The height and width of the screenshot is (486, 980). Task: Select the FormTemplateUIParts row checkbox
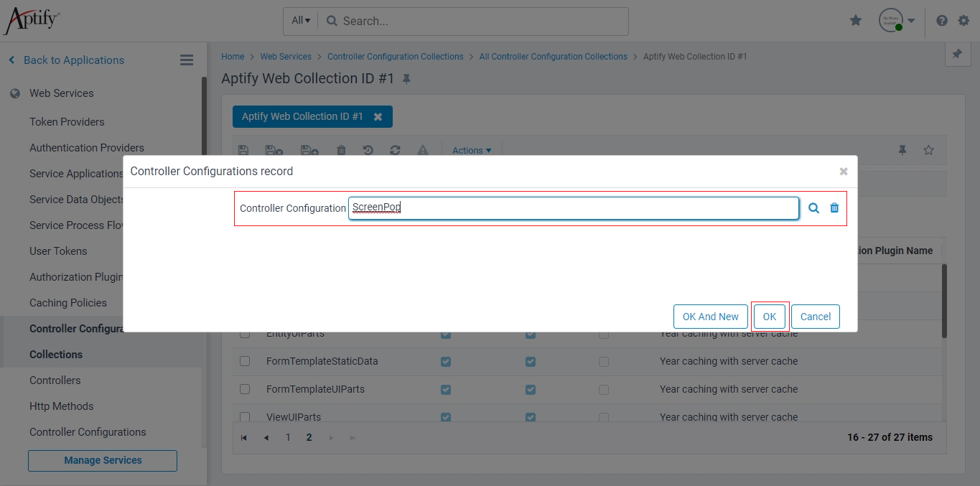(x=245, y=389)
